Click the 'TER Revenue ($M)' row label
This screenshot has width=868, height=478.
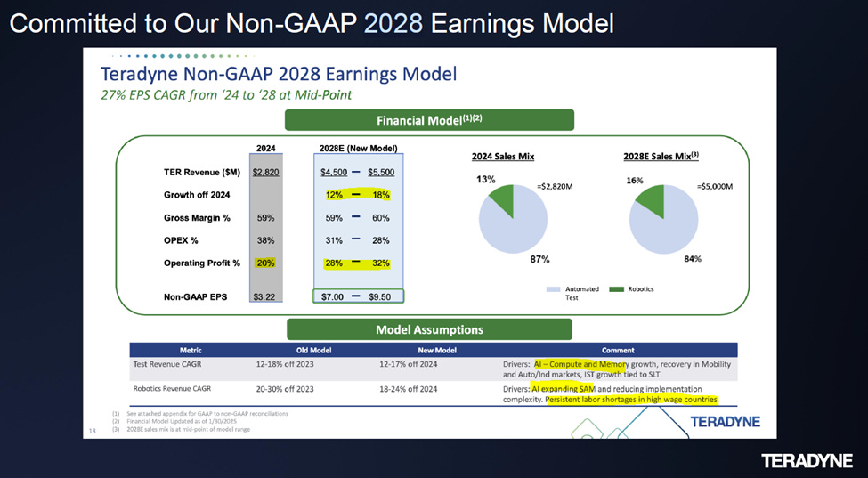(202, 172)
